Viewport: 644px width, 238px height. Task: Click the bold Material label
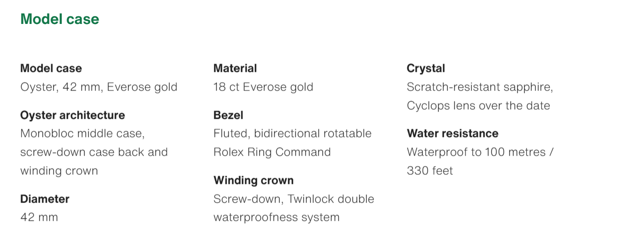(235, 68)
